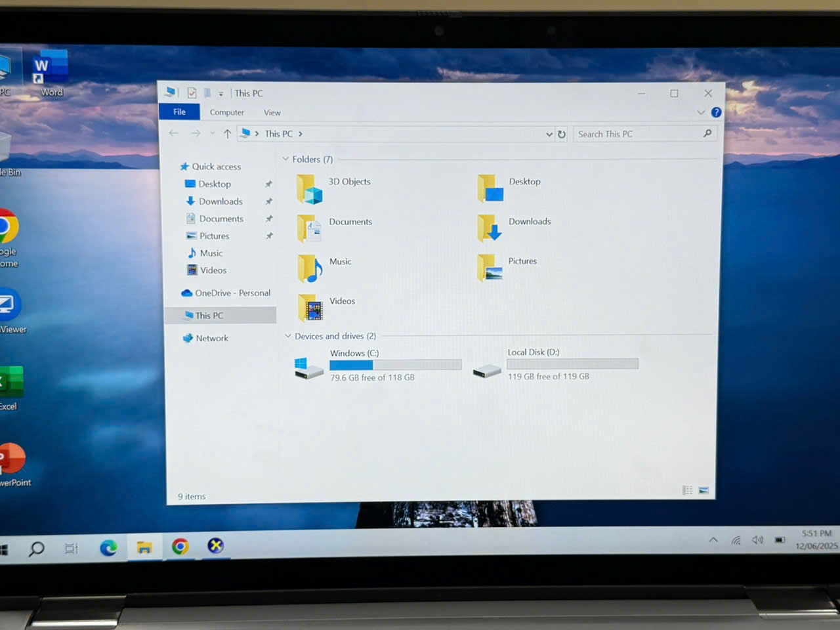840x630 pixels.
Task: Open the Word shortcut on the desktop
Action: click(51, 73)
